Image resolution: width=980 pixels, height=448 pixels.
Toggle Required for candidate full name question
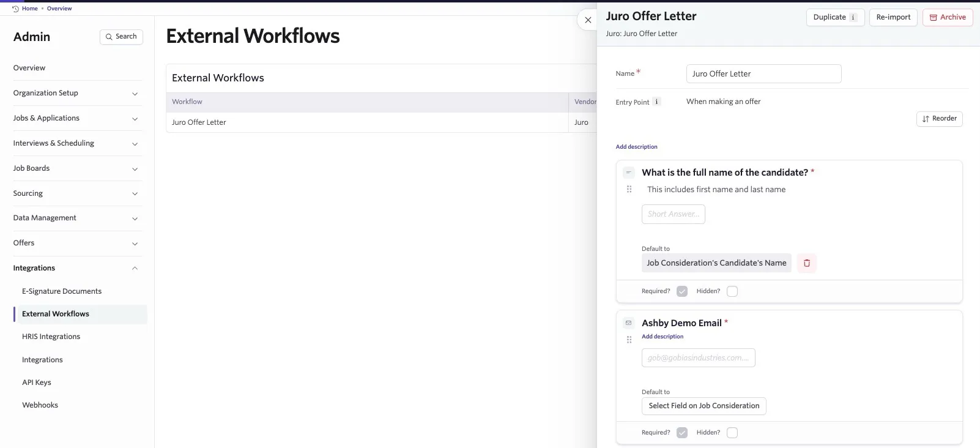[682, 291]
